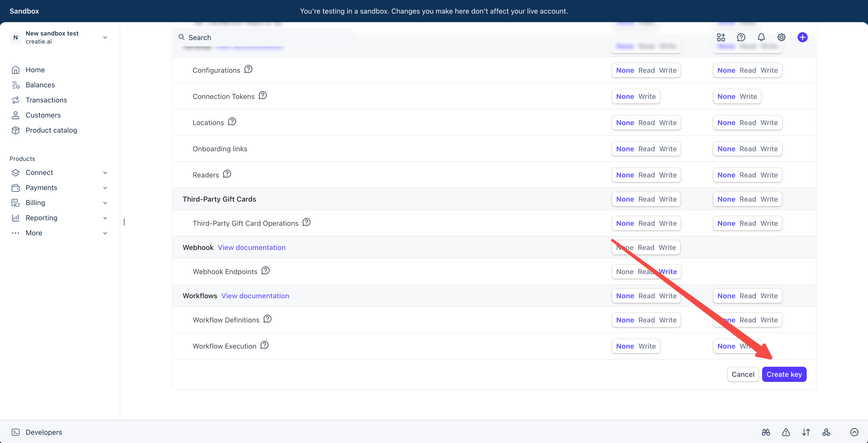Expand the Billing section
The height and width of the screenshot is (443, 868).
pyautogui.click(x=105, y=203)
